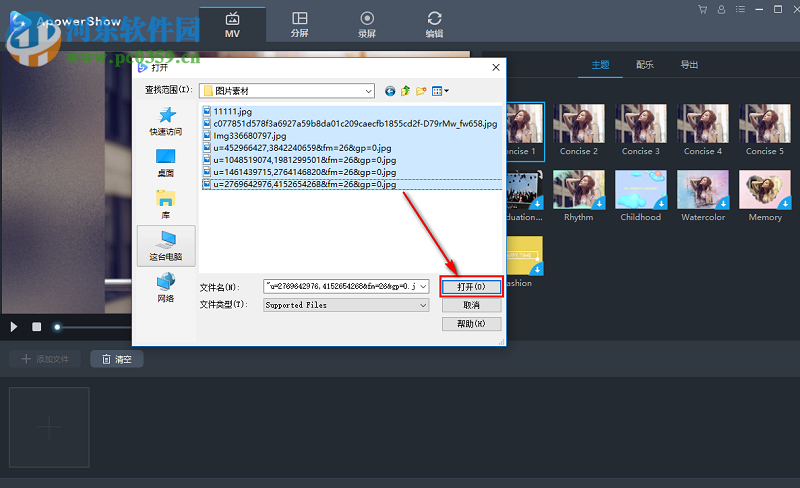Viewport: 800px width, 488px height.
Task: Switch to the 分屏 split-screen tab
Action: pos(299,25)
